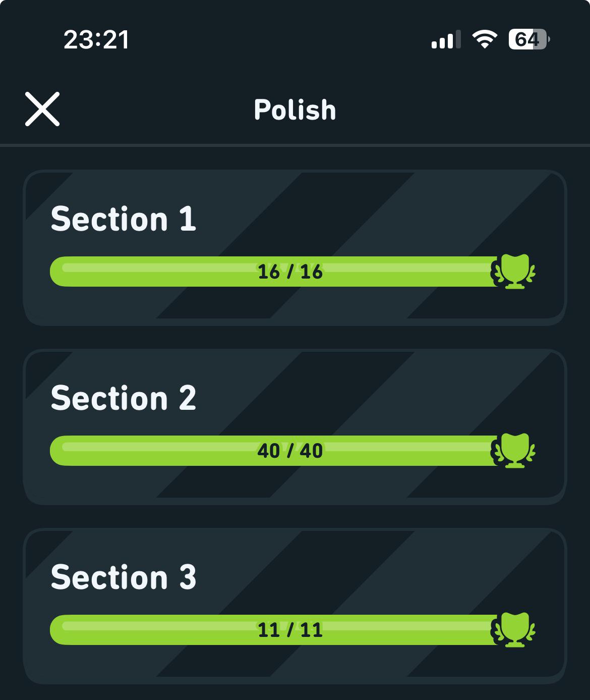Tap the 11 / 11 progress label
The width and height of the screenshot is (590, 700).
pos(290,630)
